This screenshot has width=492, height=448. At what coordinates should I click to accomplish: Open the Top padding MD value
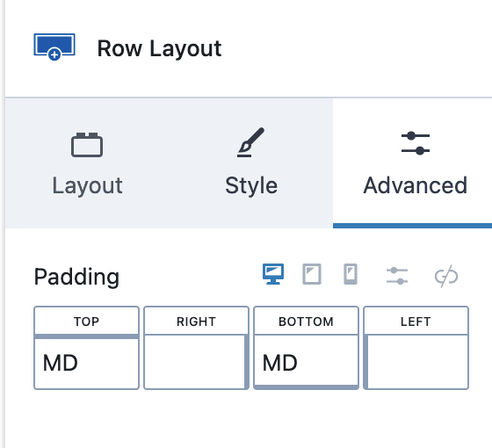(x=86, y=364)
